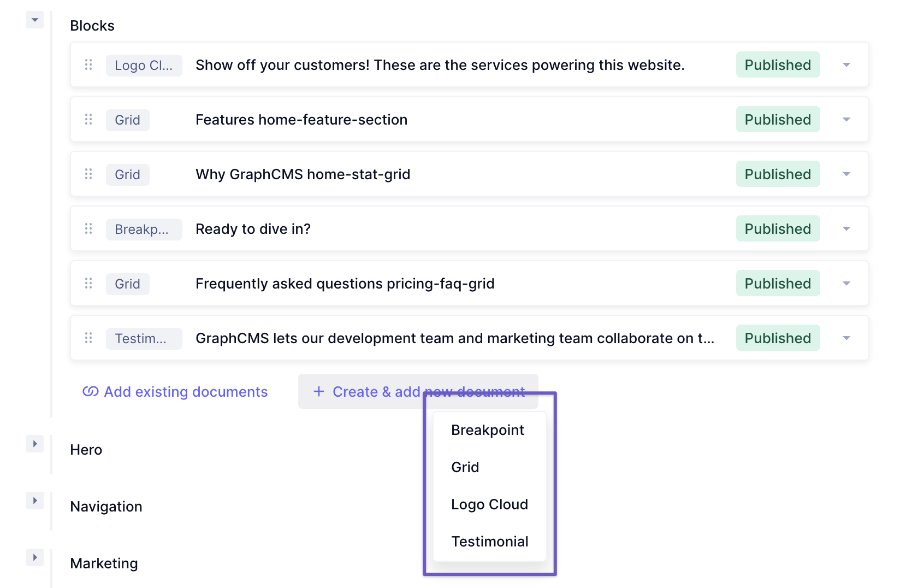Open dropdown arrow for Ready to dive in row

point(846,228)
